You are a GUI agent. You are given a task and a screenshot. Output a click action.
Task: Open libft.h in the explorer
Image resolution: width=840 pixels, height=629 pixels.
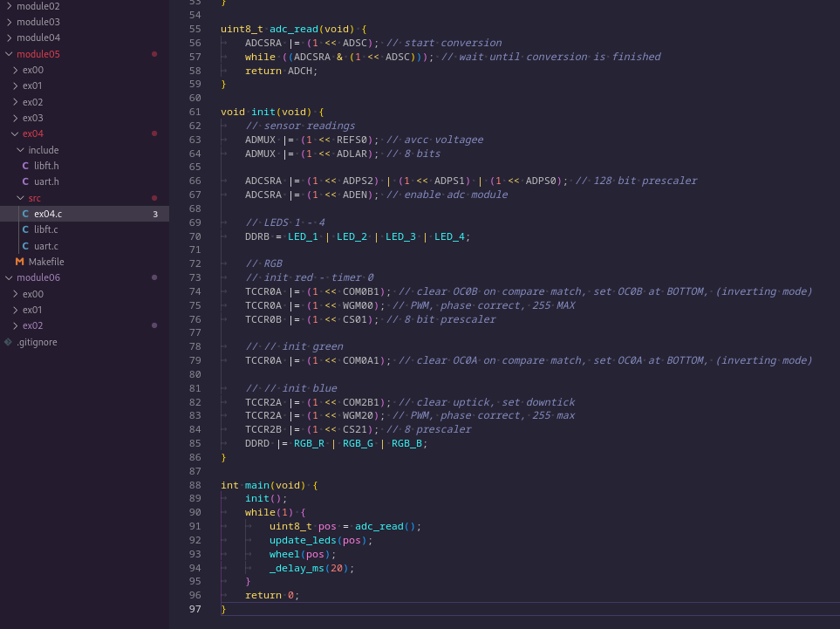[x=46, y=166]
